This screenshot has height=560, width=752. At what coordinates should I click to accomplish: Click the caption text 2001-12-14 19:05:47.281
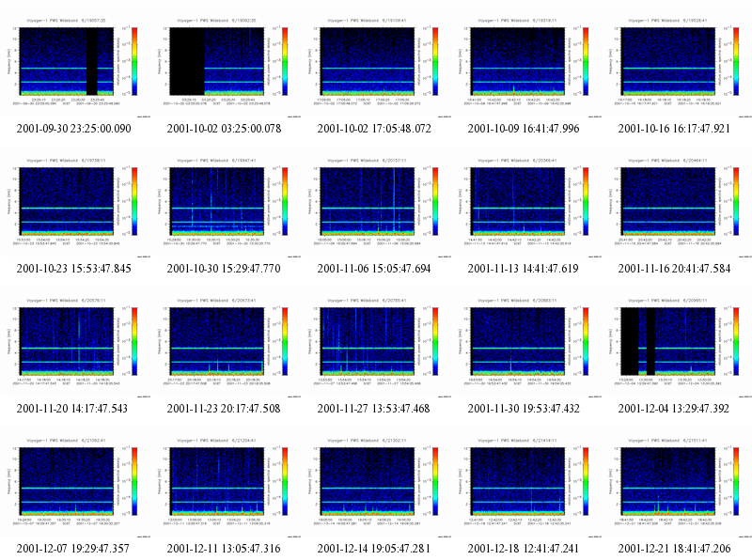pyautogui.click(x=373, y=549)
